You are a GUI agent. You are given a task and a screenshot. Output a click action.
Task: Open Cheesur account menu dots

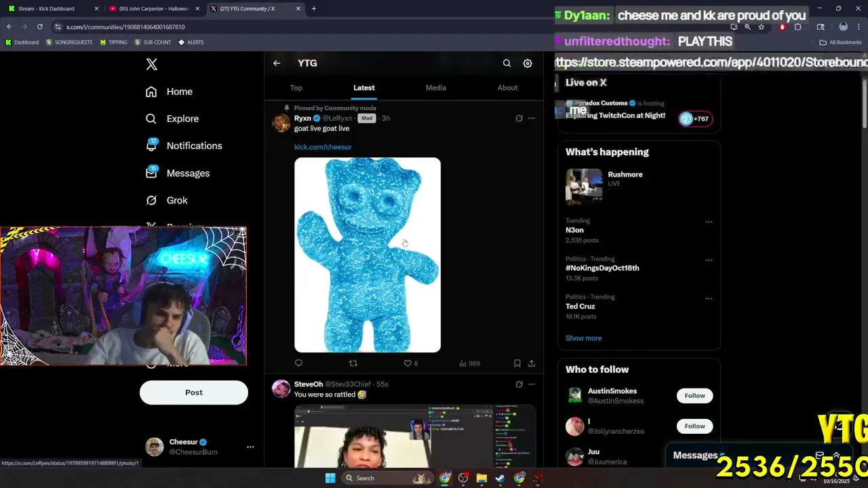click(250, 447)
